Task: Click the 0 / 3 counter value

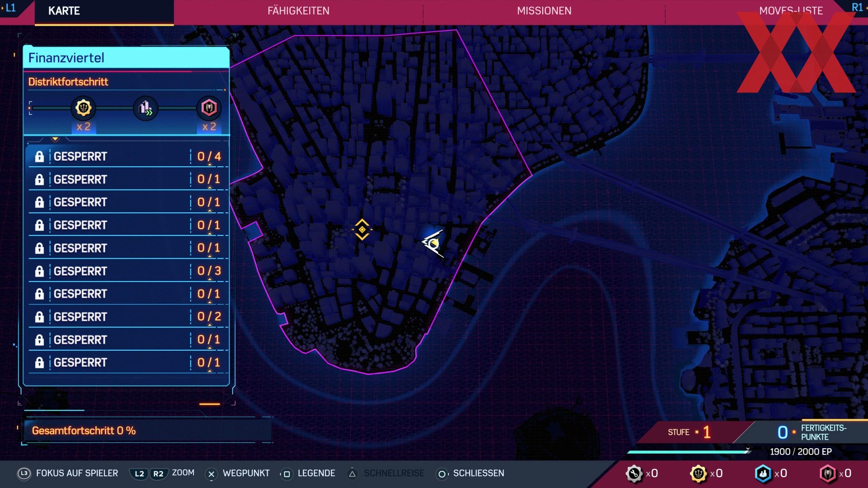Action: 209,271
